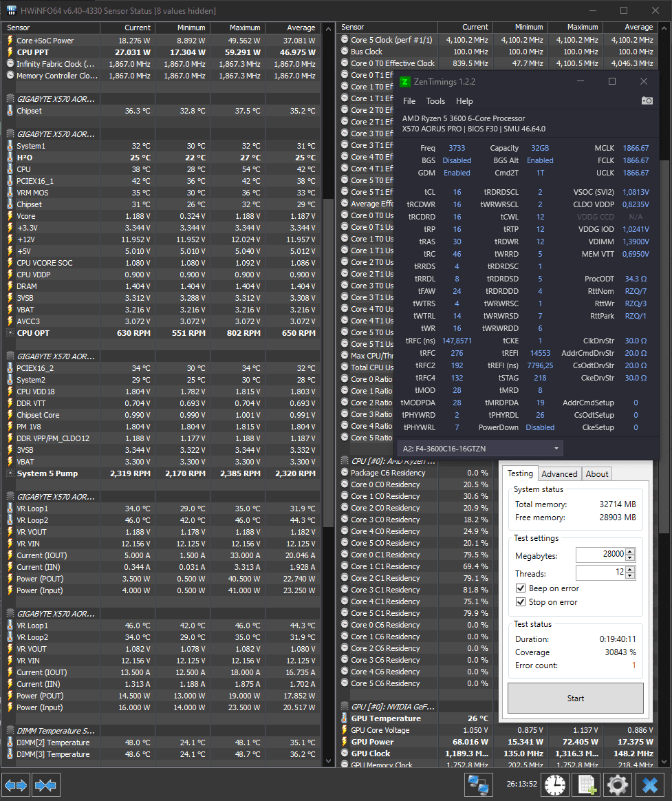
Task: Click the Average column header in left panel
Action: click(292, 28)
